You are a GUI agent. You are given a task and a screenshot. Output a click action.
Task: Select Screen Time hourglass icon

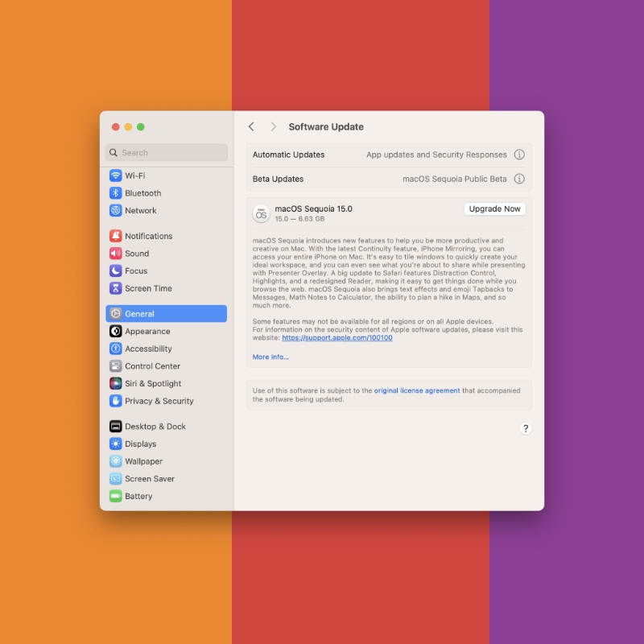click(116, 288)
